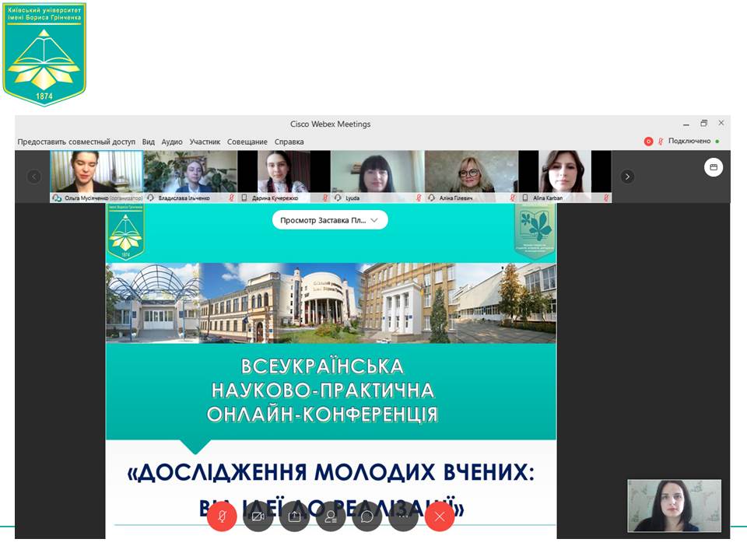The image size is (747, 560).
Task: Open the Chat bubble icon
Action: click(366, 516)
